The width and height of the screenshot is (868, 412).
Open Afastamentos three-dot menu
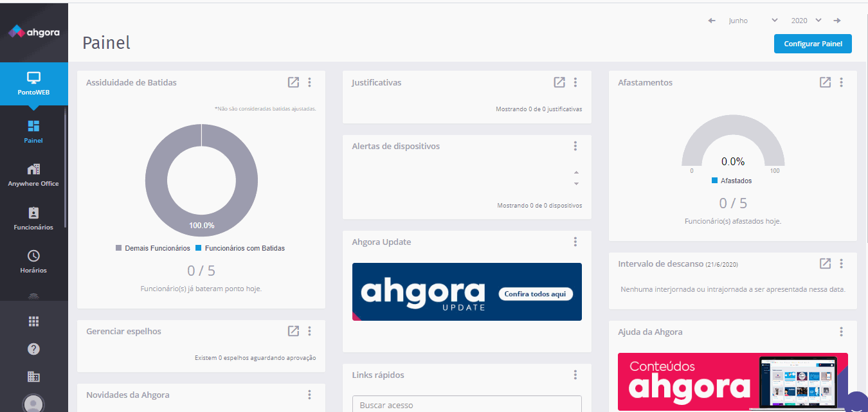point(841,82)
